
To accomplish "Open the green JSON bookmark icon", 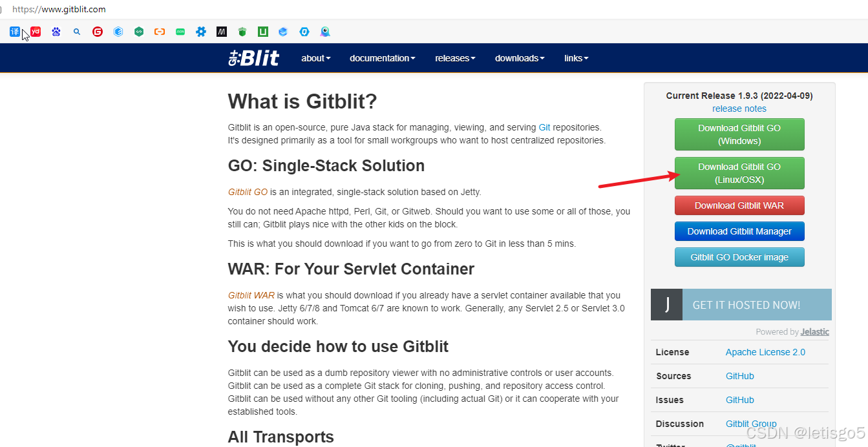I will (x=180, y=32).
